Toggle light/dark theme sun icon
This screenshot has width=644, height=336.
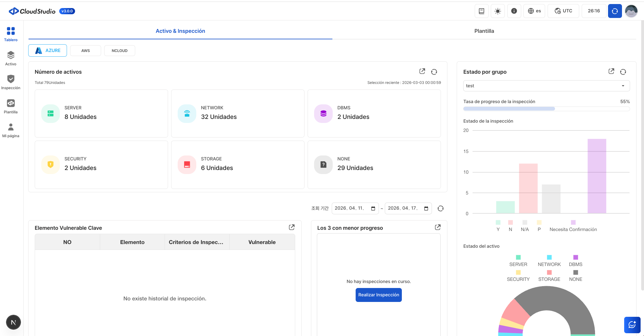click(x=498, y=11)
